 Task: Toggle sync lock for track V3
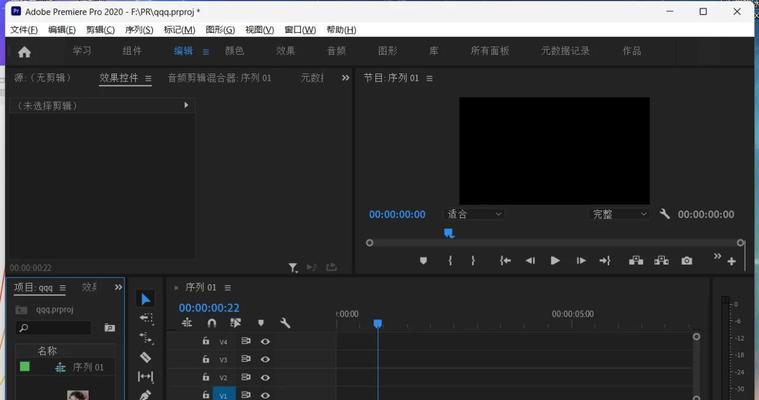pos(246,359)
